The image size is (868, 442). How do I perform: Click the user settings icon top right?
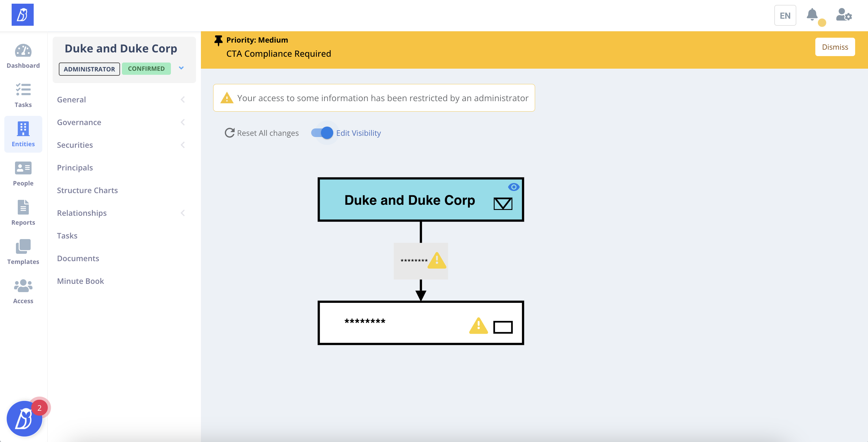(x=843, y=15)
